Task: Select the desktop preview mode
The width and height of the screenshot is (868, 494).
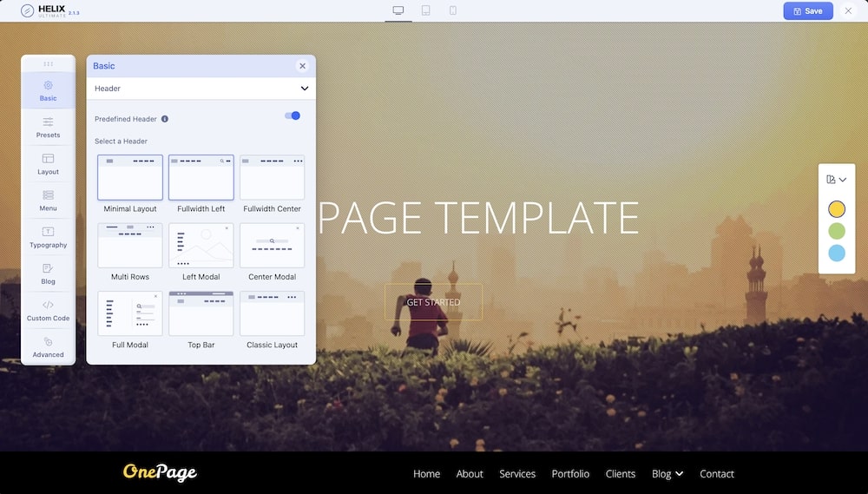Action: [398, 10]
